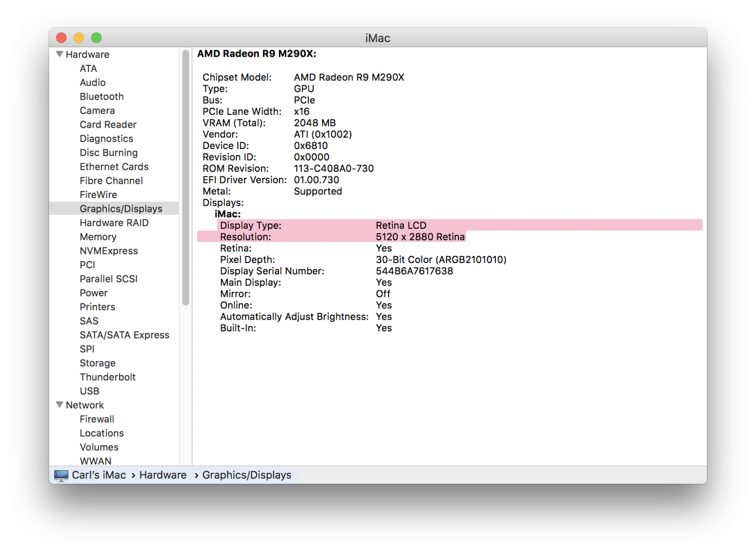The width and height of the screenshot is (756, 554).
Task: Open Locations under Network
Action: tap(102, 433)
